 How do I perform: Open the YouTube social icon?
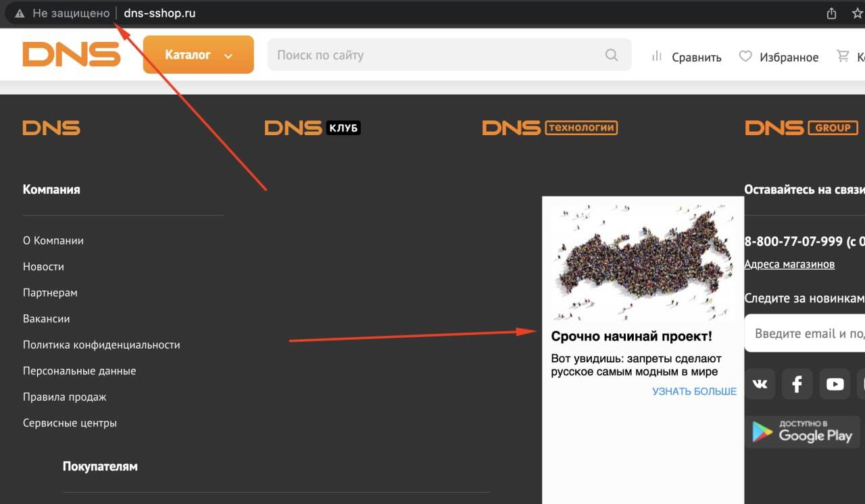coord(835,384)
